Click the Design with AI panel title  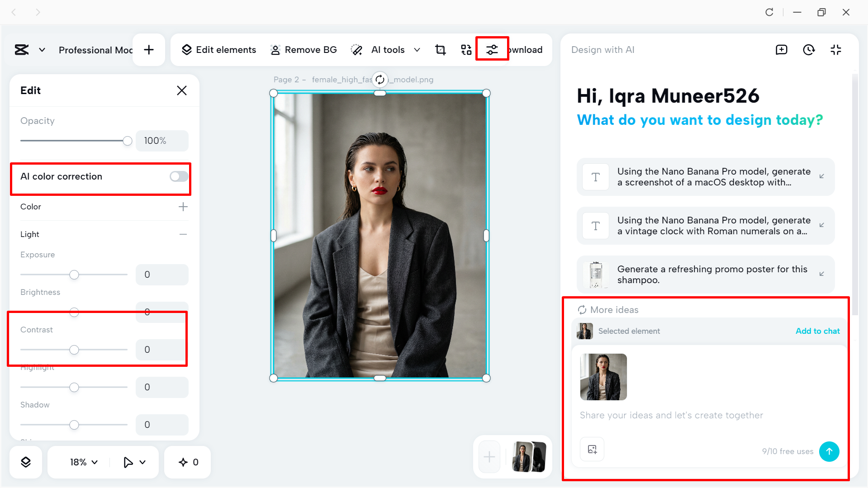[x=602, y=50]
